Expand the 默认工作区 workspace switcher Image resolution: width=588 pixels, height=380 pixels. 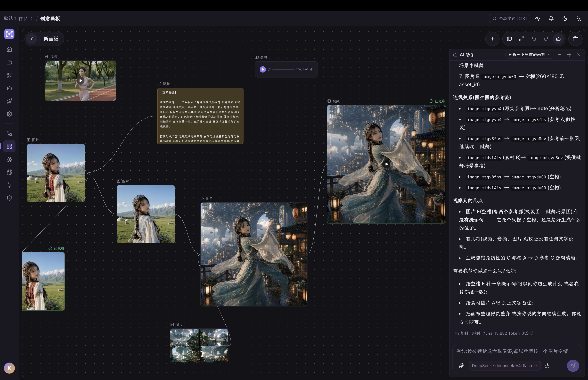point(18,19)
